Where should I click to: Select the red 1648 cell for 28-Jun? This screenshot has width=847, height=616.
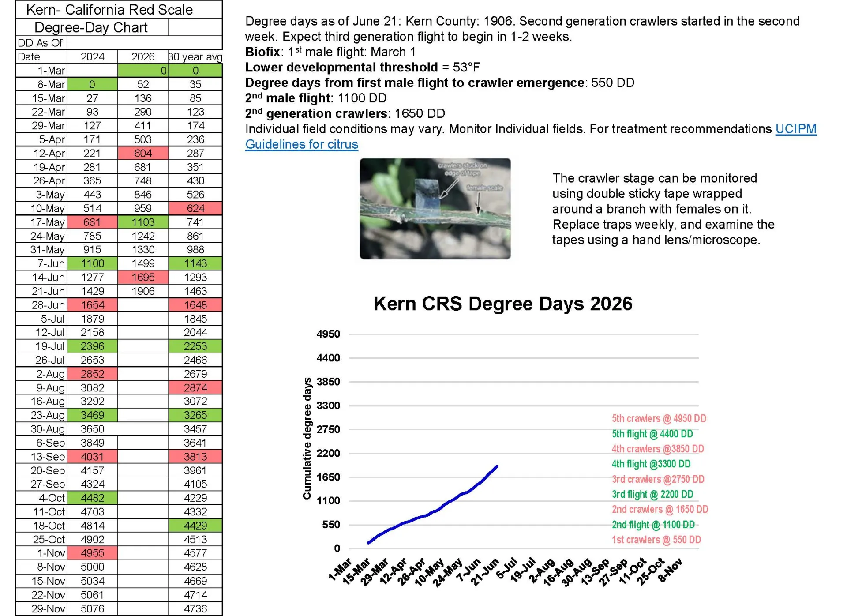195,305
